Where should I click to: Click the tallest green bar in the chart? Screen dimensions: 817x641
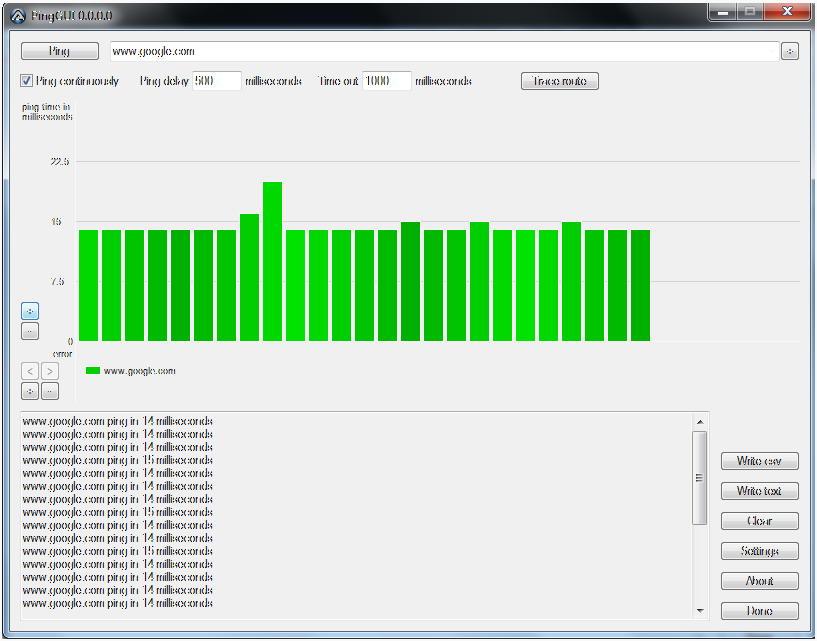273,262
